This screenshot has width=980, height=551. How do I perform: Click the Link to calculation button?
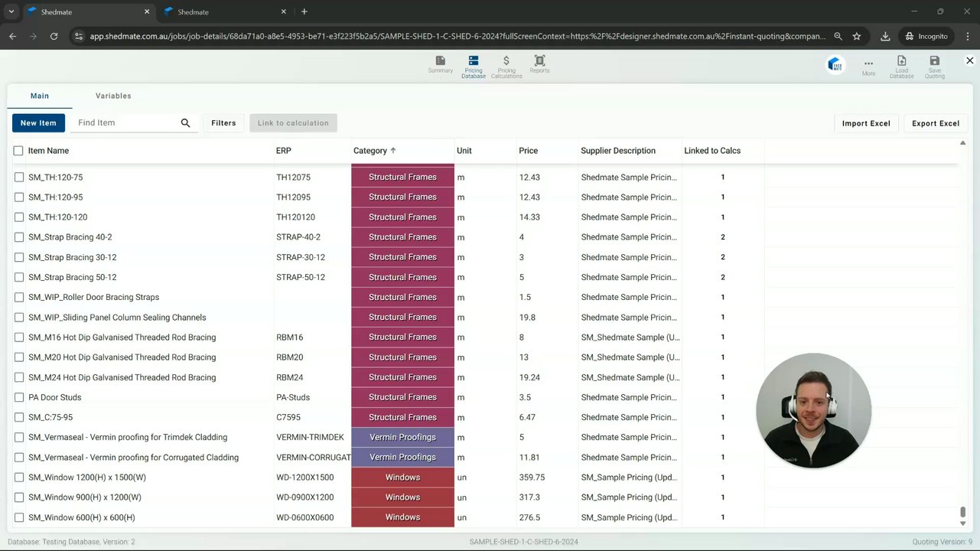click(293, 123)
